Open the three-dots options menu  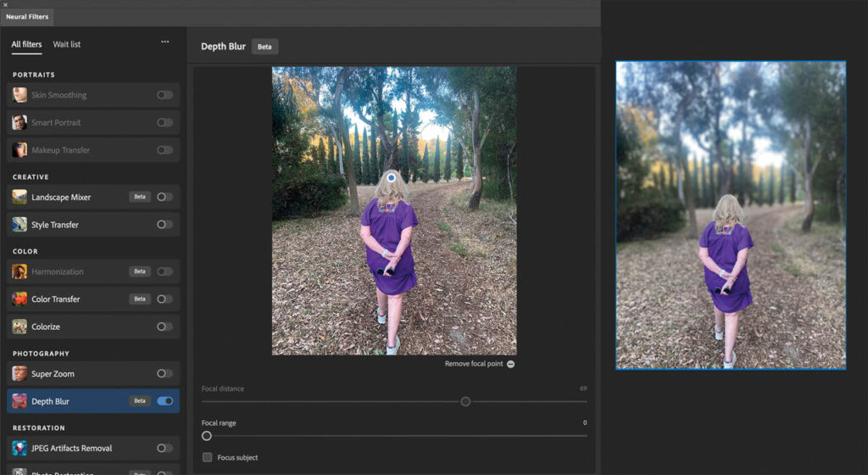[x=165, y=42]
